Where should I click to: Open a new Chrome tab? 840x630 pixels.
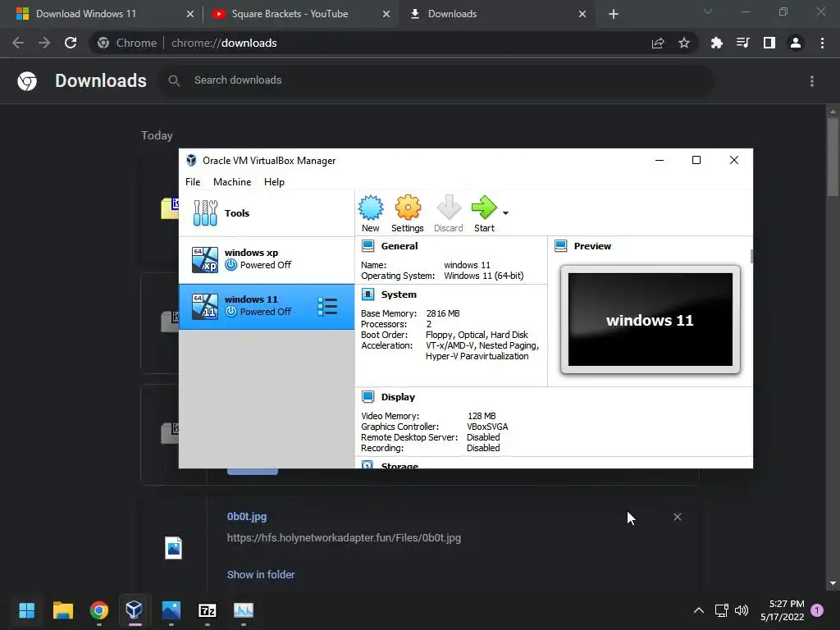(x=614, y=14)
